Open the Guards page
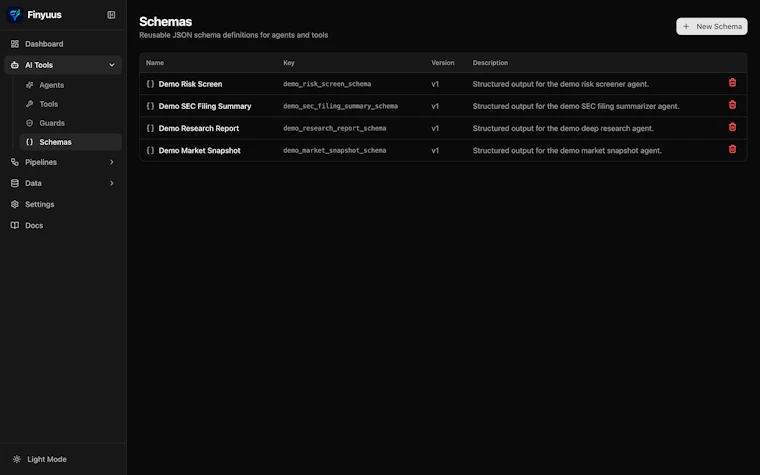 (x=70, y=123)
